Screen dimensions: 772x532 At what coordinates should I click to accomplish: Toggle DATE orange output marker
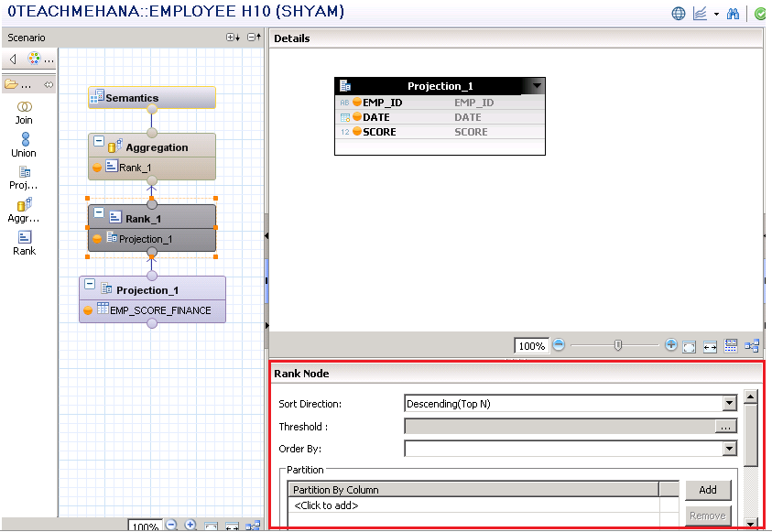357,116
